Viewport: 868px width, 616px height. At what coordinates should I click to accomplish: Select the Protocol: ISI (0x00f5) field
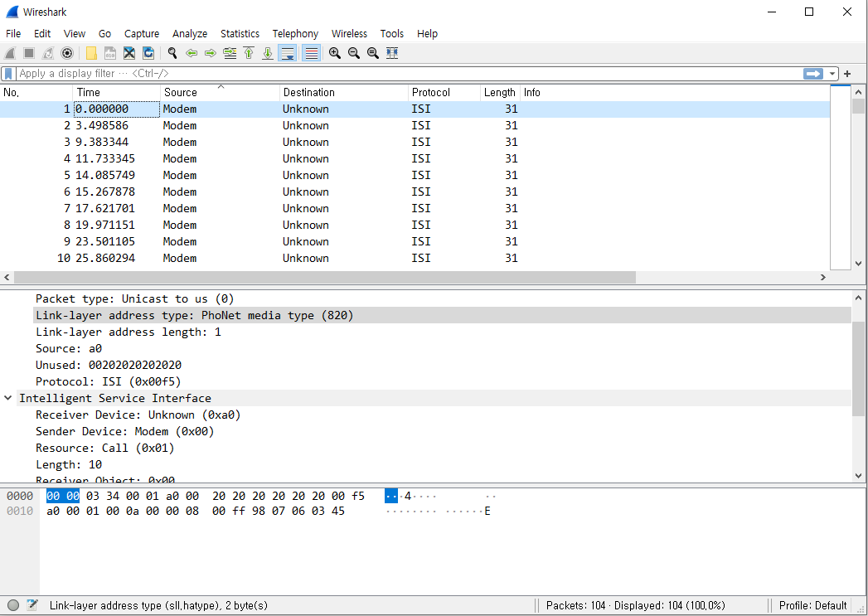(109, 382)
